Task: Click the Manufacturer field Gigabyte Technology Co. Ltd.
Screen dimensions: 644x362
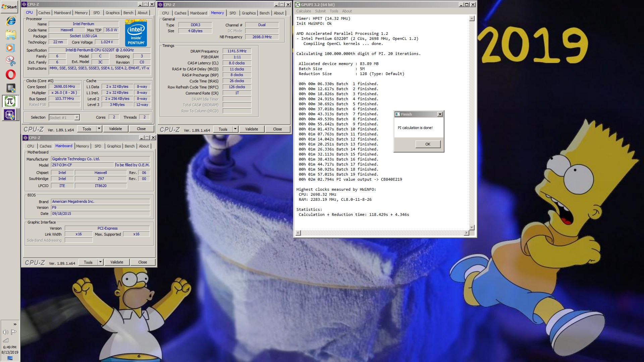Action: click(x=100, y=159)
